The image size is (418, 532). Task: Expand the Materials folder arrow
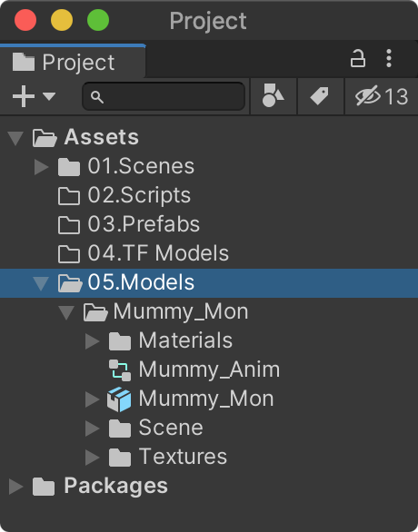93,341
